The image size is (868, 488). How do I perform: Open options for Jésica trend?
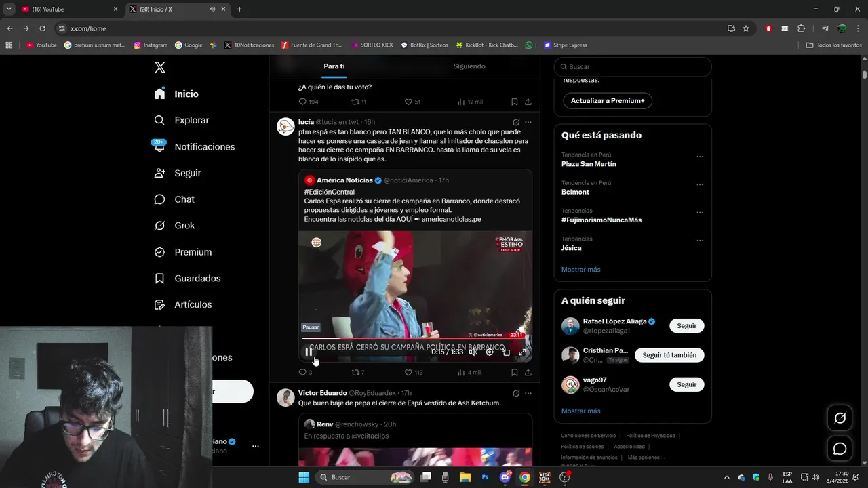[x=700, y=241]
